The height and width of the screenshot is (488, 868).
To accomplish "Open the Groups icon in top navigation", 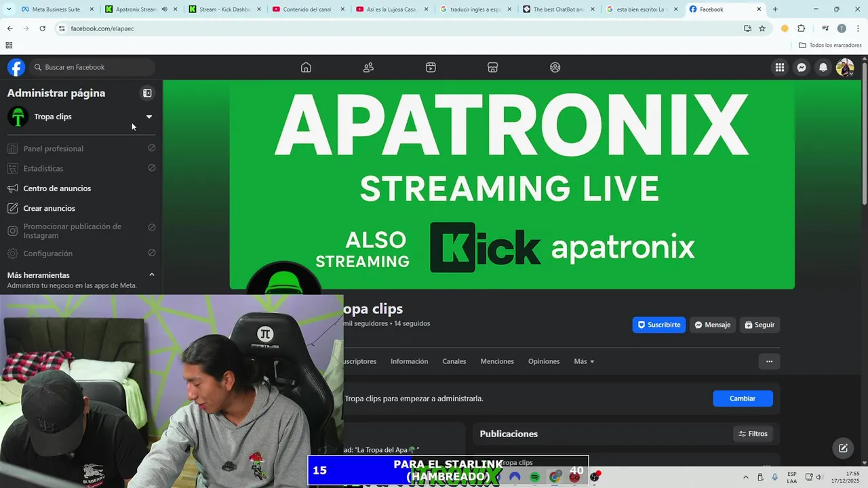I will [555, 67].
